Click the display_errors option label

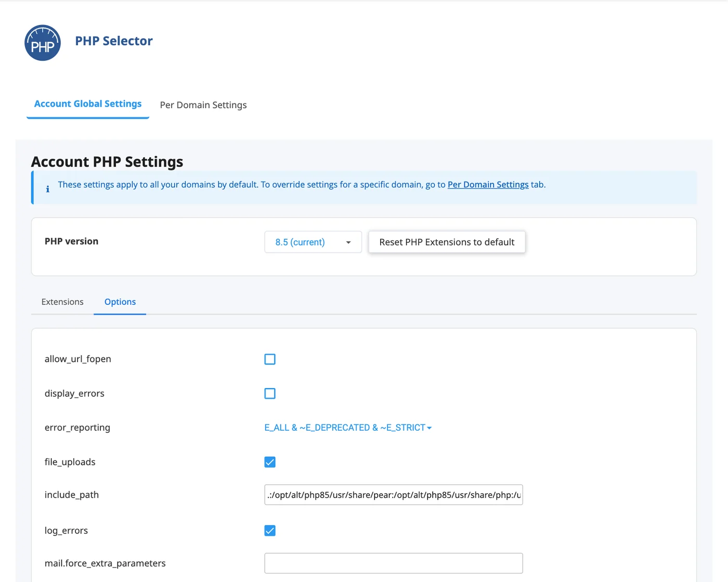74,394
